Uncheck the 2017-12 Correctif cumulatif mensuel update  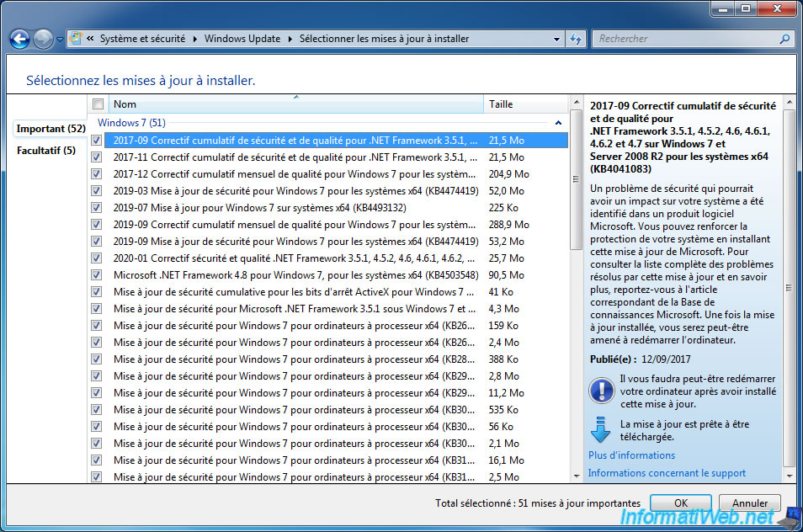[x=96, y=174]
